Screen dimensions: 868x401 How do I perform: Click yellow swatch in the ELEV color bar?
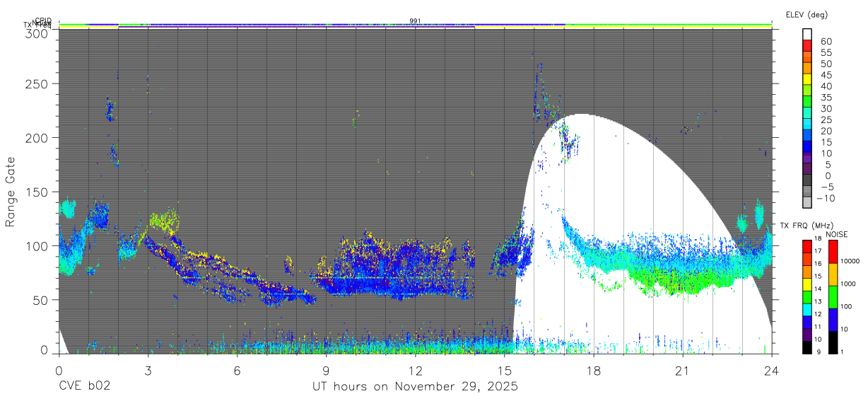coord(807,79)
